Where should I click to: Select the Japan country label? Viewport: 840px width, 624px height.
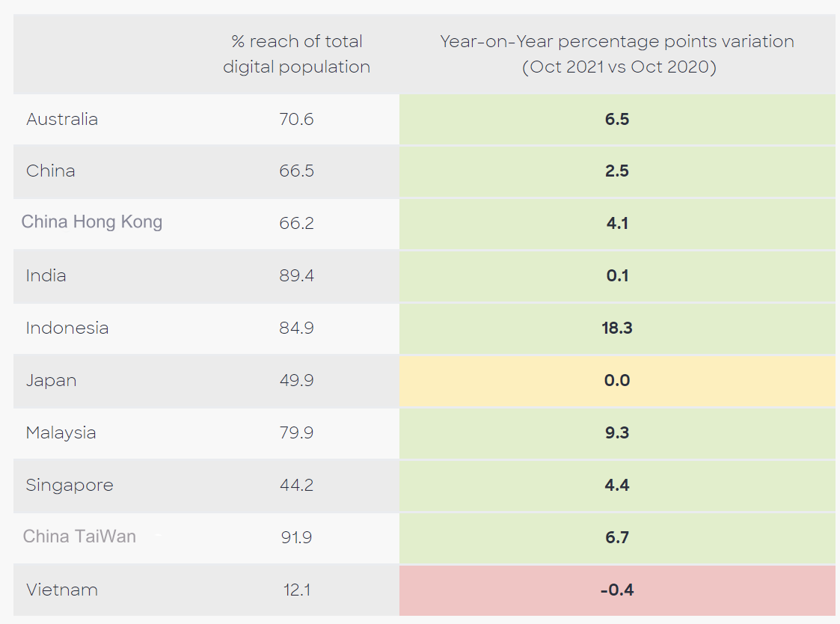[52, 380]
